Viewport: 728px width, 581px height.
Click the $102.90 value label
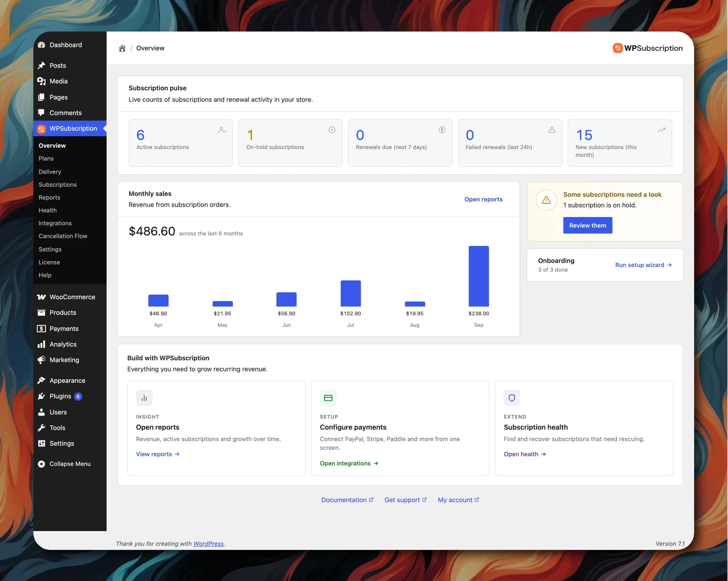point(350,313)
